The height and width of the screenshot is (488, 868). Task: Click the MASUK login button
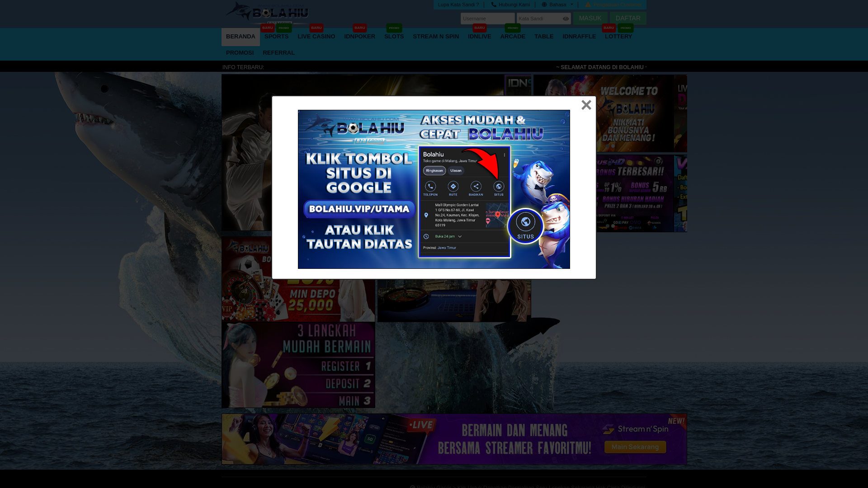click(590, 18)
